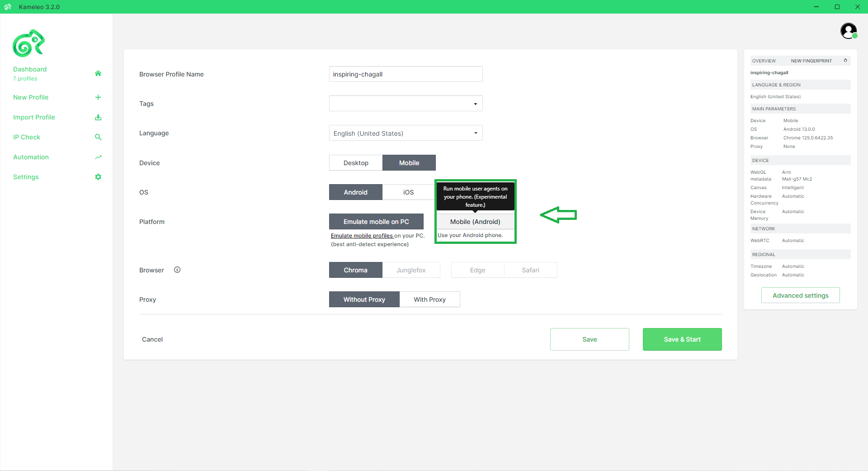
Task: Choose Junglefox browser
Action: pos(411,270)
